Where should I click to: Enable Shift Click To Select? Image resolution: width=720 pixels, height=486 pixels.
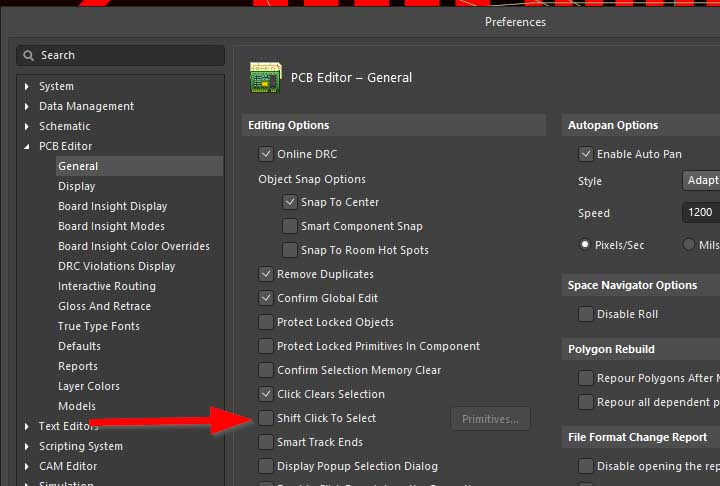[266, 418]
